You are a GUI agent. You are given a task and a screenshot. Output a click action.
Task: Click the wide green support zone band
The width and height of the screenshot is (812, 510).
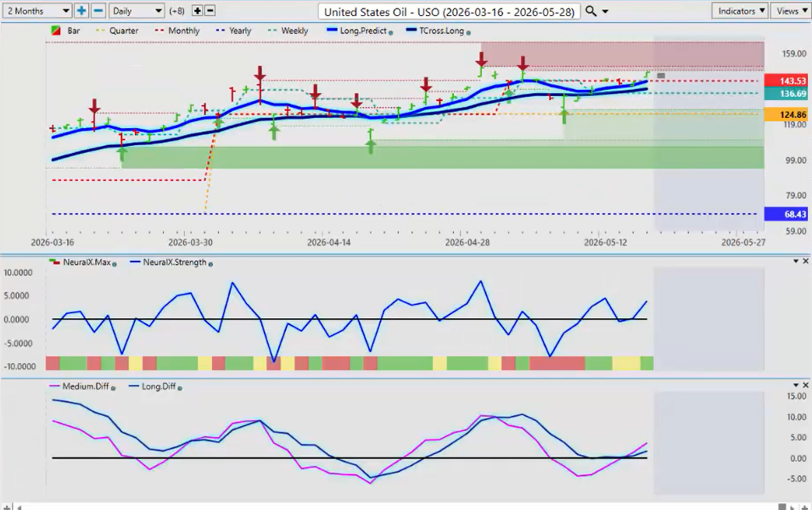pos(443,157)
